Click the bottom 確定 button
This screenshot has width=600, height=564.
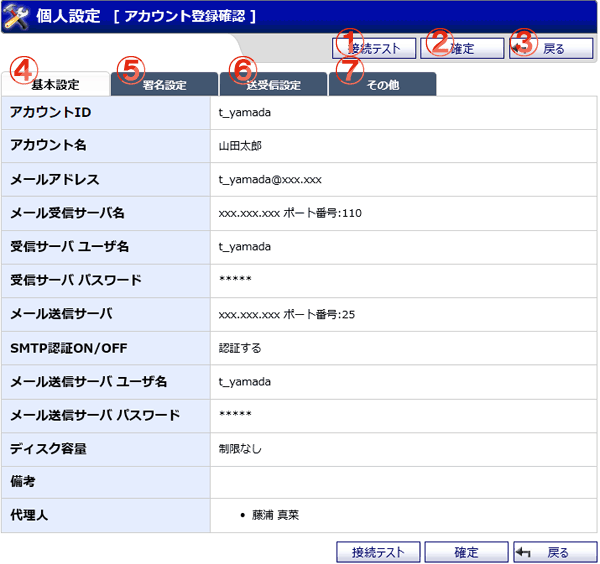coord(466,552)
